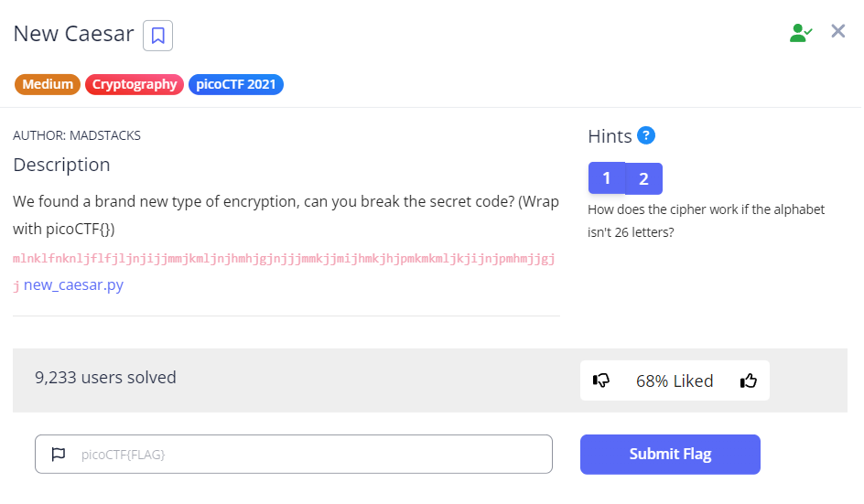This screenshot has width=864, height=504.
Task: Click the flag icon in the input box
Action: (x=59, y=454)
